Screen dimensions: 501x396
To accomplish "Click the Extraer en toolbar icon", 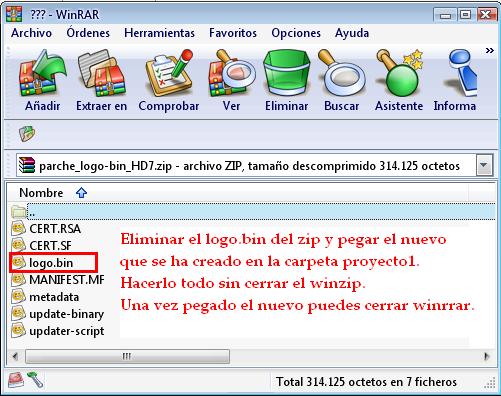I will point(101,73).
